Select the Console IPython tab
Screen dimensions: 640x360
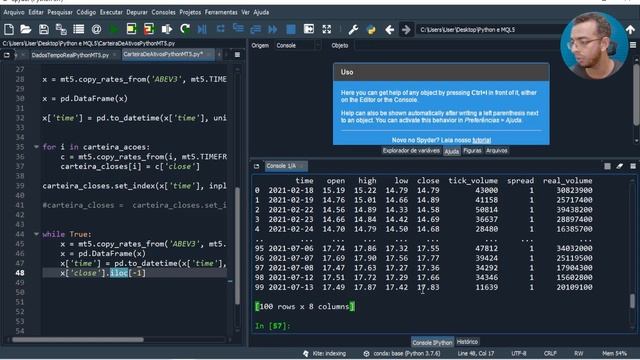coord(432,342)
